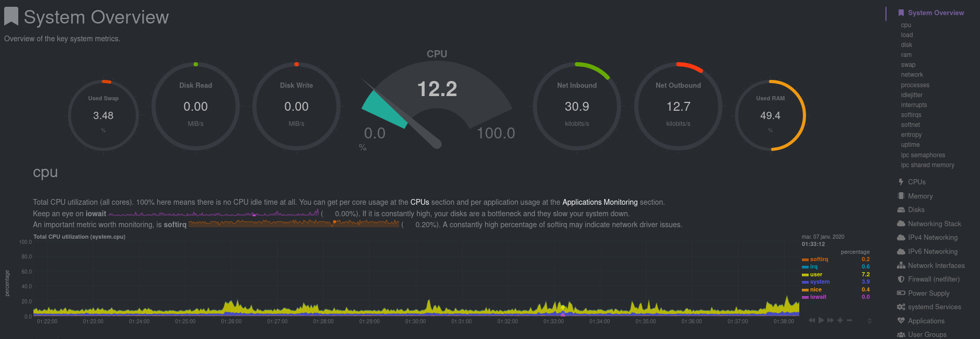Toggle irq dimension in chart legend
Image resolution: width=980 pixels, height=339 pixels.
(814, 266)
